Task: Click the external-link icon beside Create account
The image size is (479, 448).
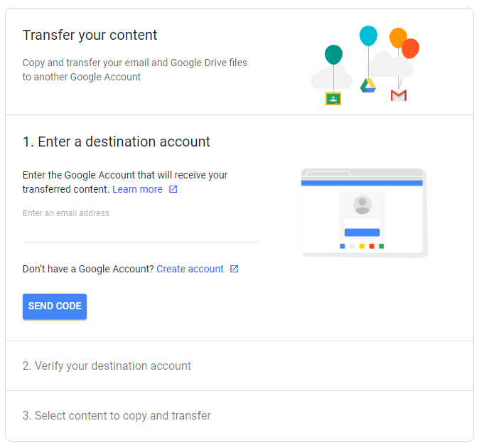Action: (x=234, y=269)
